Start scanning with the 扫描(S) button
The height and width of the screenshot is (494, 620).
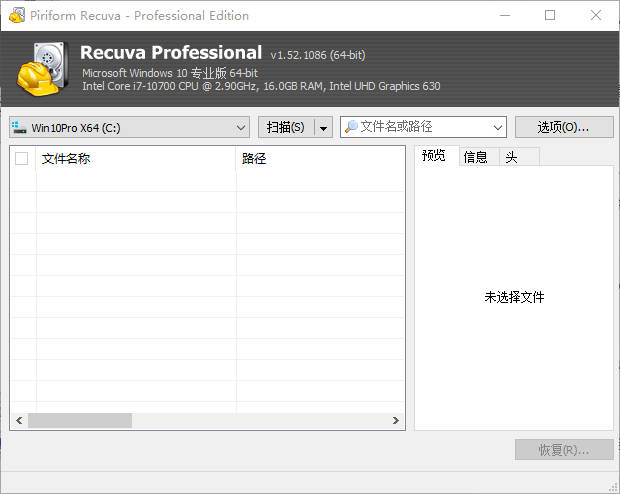click(x=286, y=127)
